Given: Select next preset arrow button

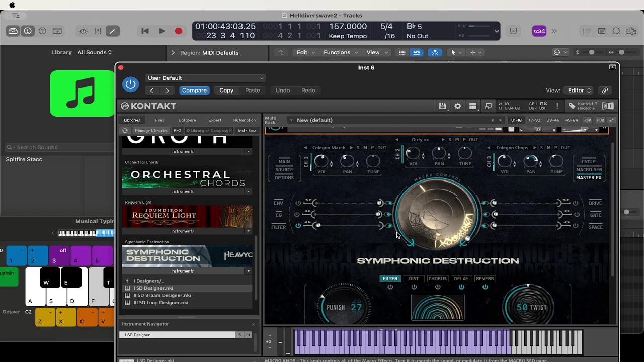Looking at the screenshot, I should click(x=167, y=90).
